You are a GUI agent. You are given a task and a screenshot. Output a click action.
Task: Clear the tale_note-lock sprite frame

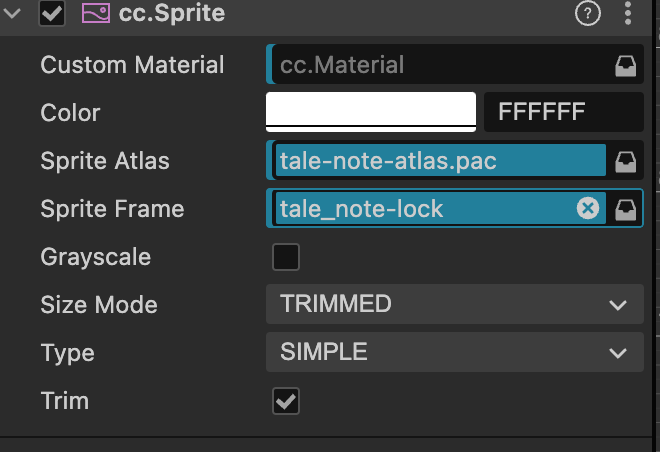[x=588, y=208]
